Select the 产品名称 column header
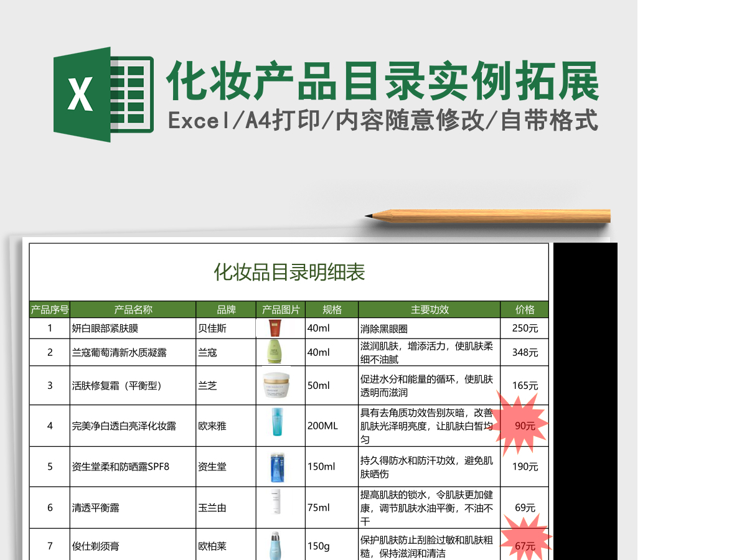Viewport: 747px width, 560px height. click(x=133, y=310)
